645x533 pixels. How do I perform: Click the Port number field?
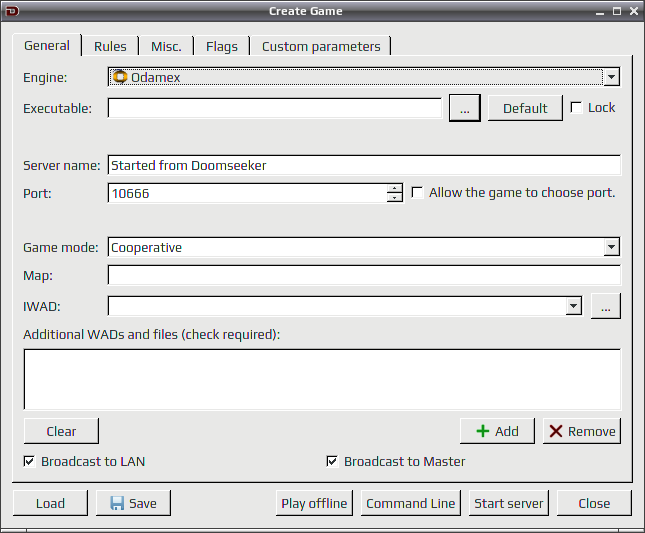click(x=247, y=193)
